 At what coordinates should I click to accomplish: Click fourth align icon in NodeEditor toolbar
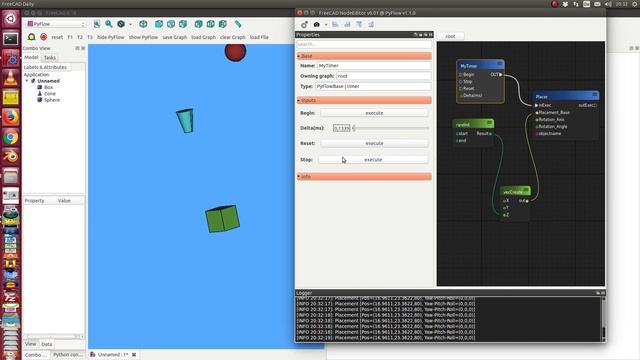pyautogui.click(x=371, y=24)
